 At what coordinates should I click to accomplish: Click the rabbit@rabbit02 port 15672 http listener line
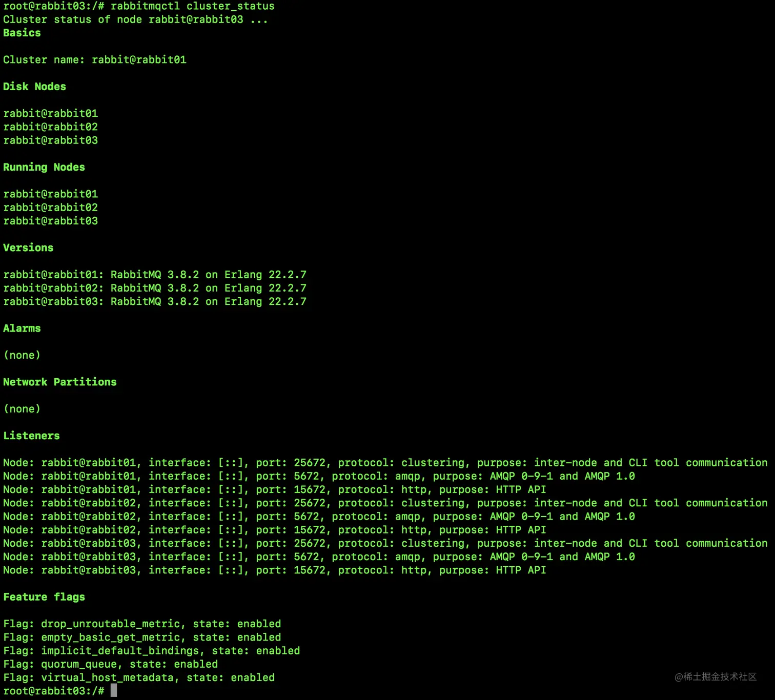tap(275, 530)
